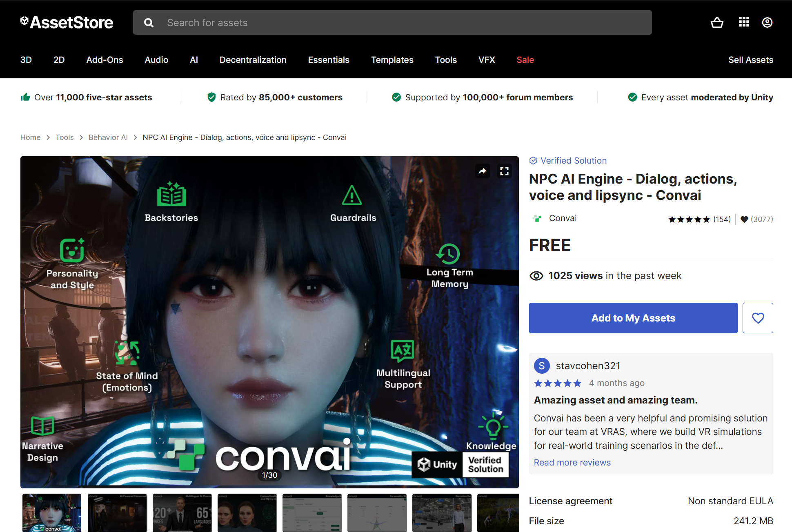The height and width of the screenshot is (532, 792).
Task: Open the VFX category menu
Action: (487, 60)
